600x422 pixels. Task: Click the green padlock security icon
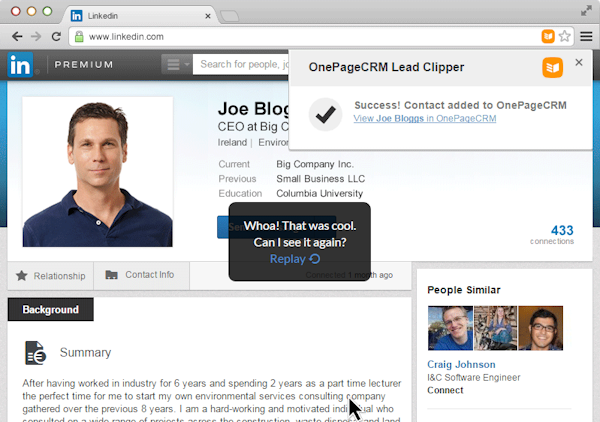click(79, 37)
